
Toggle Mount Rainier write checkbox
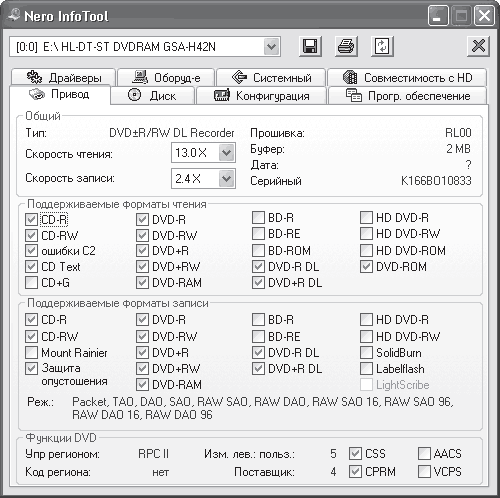point(31,352)
